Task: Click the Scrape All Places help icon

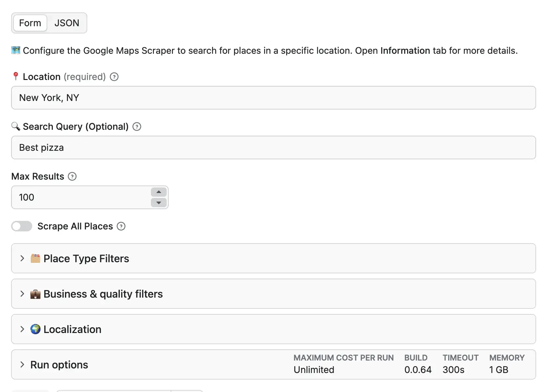Action: (121, 226)
